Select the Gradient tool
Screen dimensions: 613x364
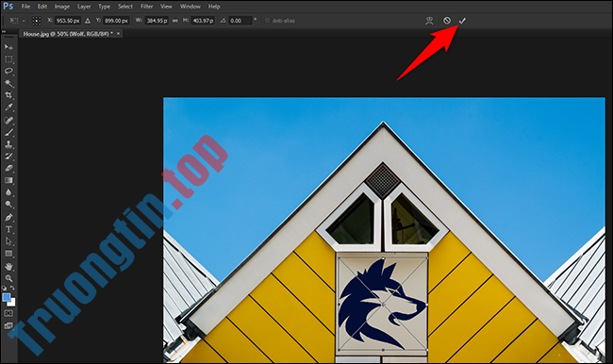pyautogui.click(x=8, y=181)
